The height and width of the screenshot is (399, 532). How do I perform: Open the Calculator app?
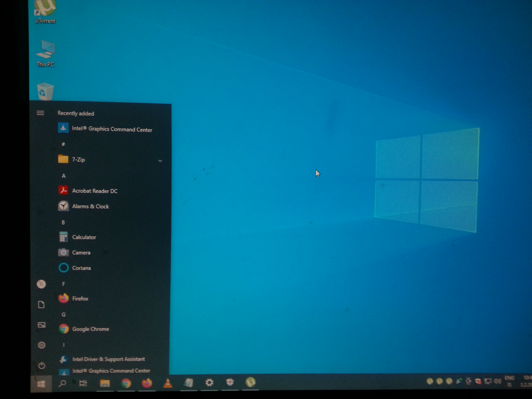pyautogui.click(x=84, y=237)
